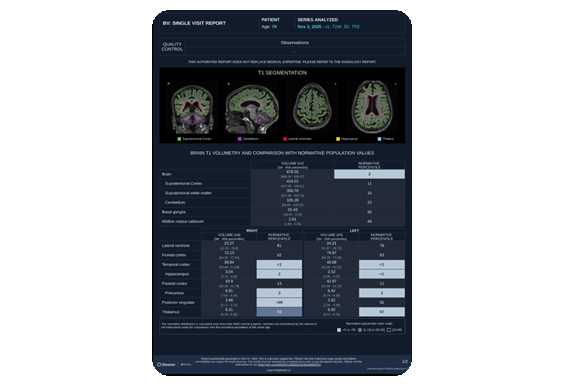Click the Frontal cortex row label
The height and width of the screenshot is (386, 564).
174,255
